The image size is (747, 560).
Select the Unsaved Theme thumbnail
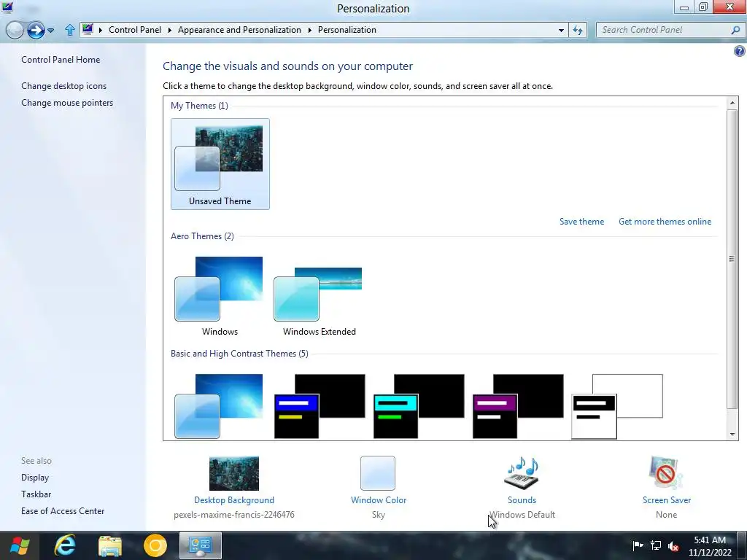(220, 164)
